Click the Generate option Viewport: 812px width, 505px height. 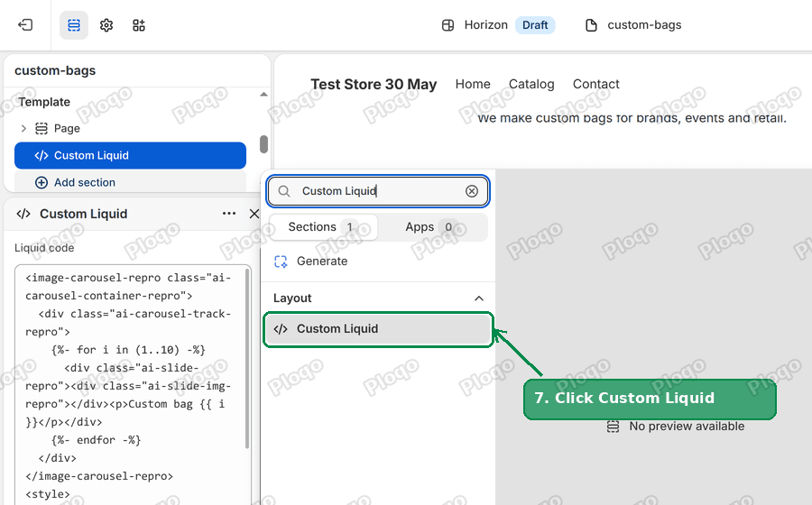378,262
